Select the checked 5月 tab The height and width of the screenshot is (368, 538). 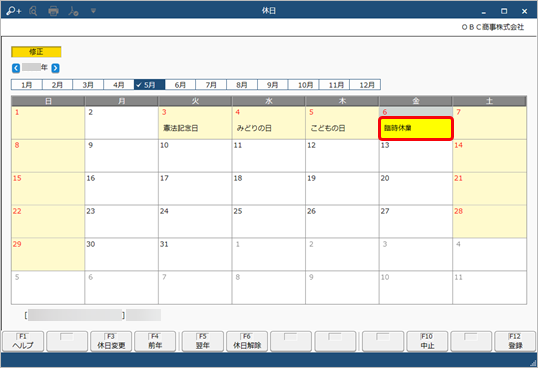(x=150, y=85)
